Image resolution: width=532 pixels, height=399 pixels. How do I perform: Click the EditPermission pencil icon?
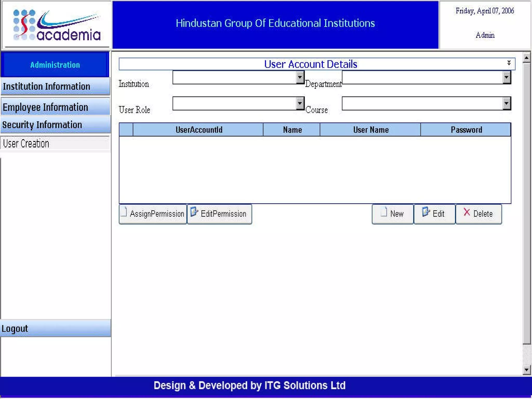(194, 212)
